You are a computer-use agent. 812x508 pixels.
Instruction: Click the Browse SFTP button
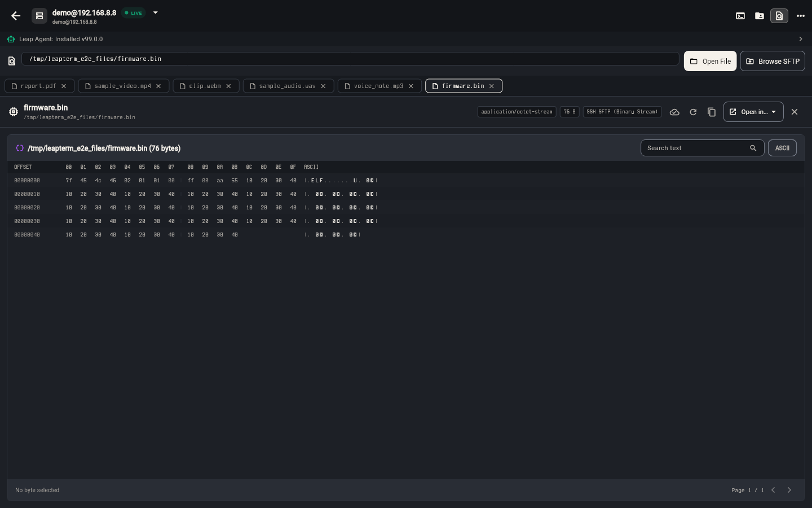pyautogui.click(x=773, y=61)
